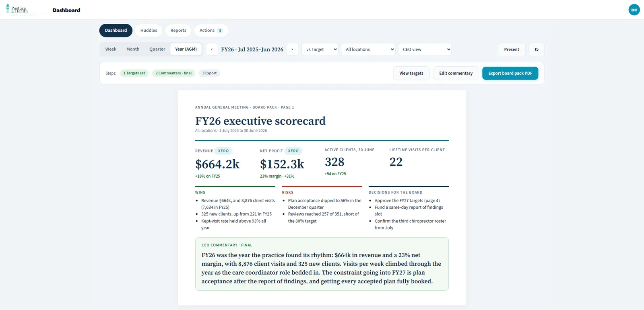The width and height of the screenshot is (644, 310).
Task: Open the All locations dropdown
Action: pyautogui.click(x=368, y=49)
